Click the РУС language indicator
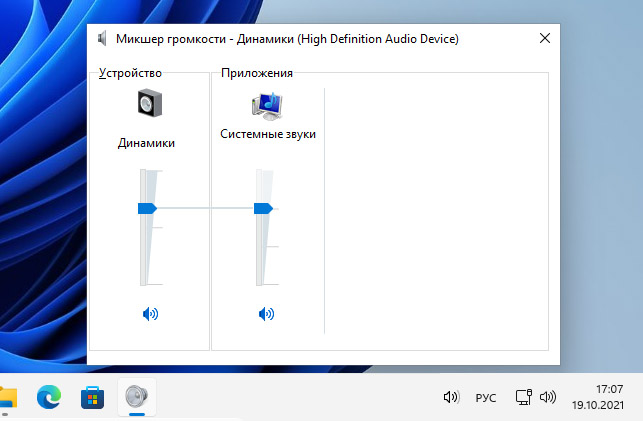 coord(486,398)
